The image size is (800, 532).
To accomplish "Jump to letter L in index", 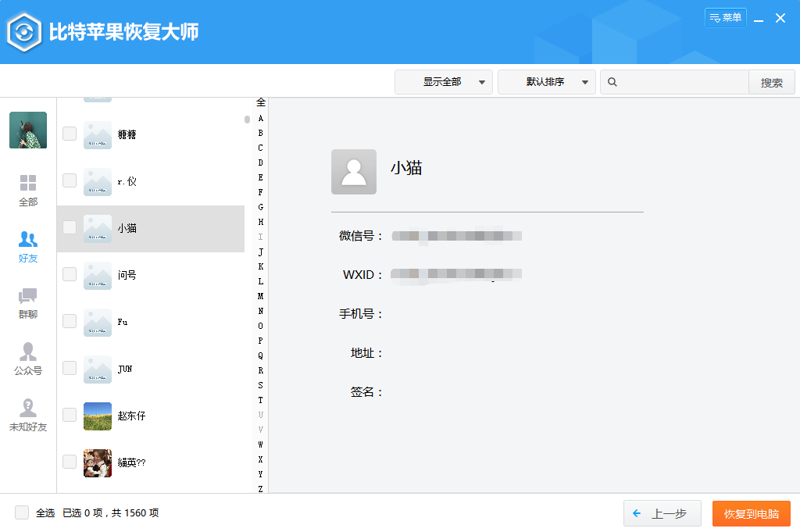I will [x=261, y=281].
